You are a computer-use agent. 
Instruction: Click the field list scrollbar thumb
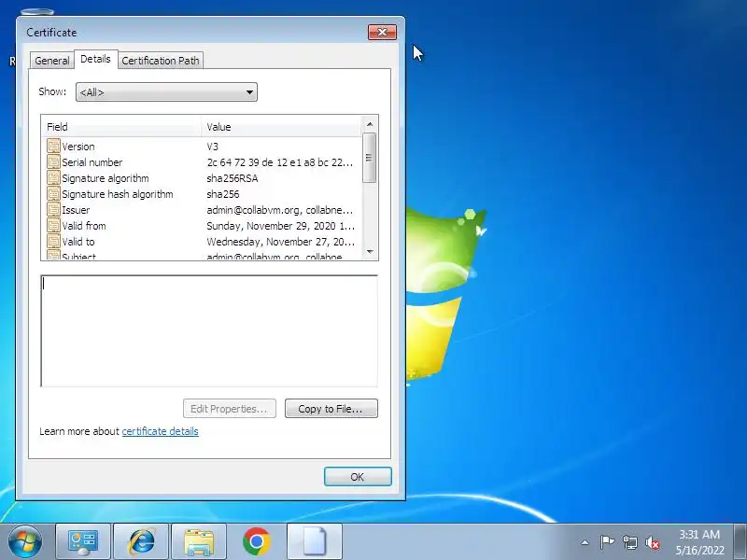point(370,158)
